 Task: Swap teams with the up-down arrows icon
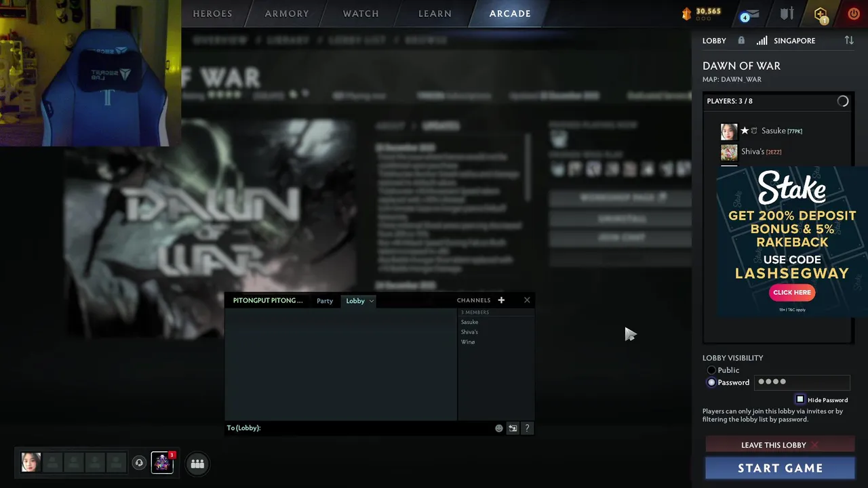tap(849, 41)
